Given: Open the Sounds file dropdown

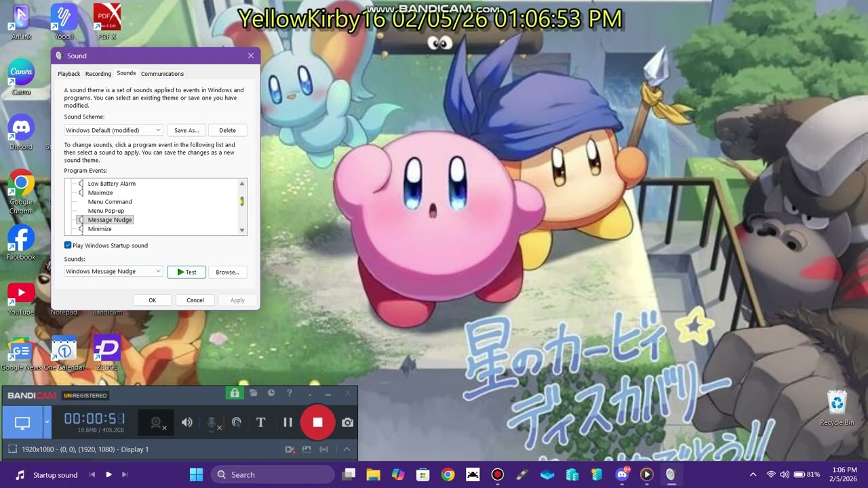Looking at the screenshot, I should (113, 272).
